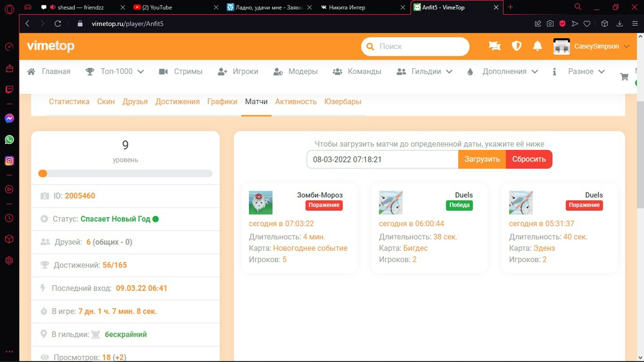
Task: Click the red Сбросить button
Action: pos(529,159)
